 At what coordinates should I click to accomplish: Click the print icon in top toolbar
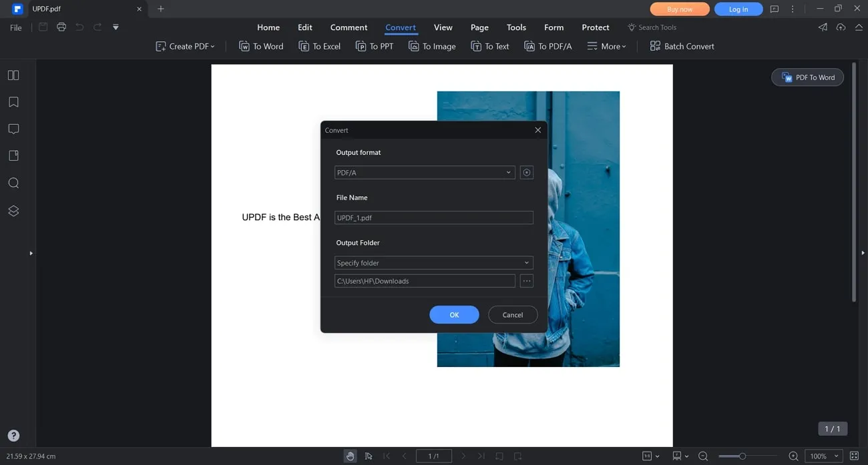(x=61, y=27)
